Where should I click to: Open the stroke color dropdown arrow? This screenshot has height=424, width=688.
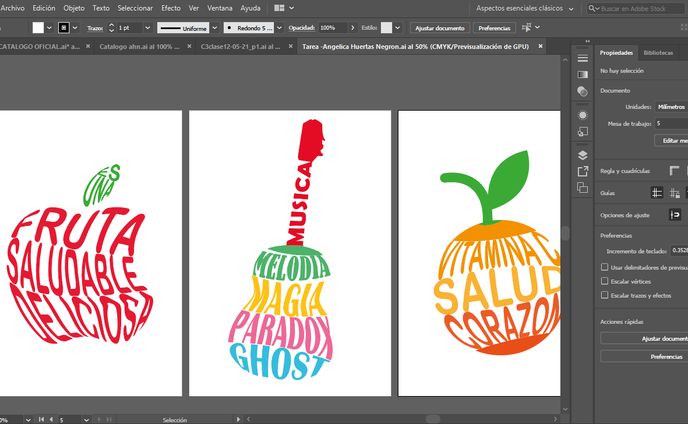tap(75, 28)
